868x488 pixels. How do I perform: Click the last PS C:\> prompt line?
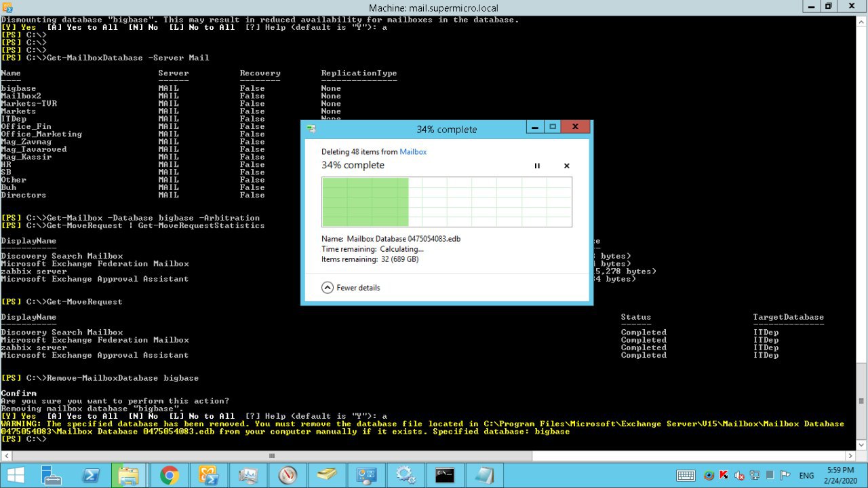pos(24,438)
